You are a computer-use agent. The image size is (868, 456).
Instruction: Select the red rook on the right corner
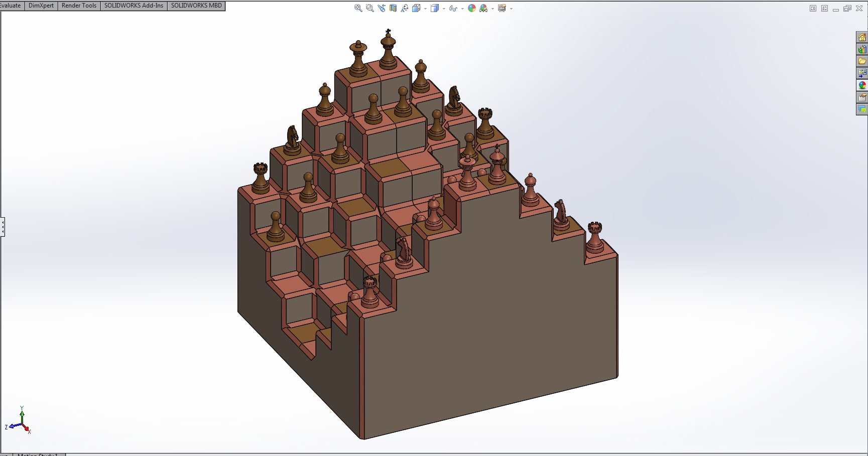click(594, 237)
